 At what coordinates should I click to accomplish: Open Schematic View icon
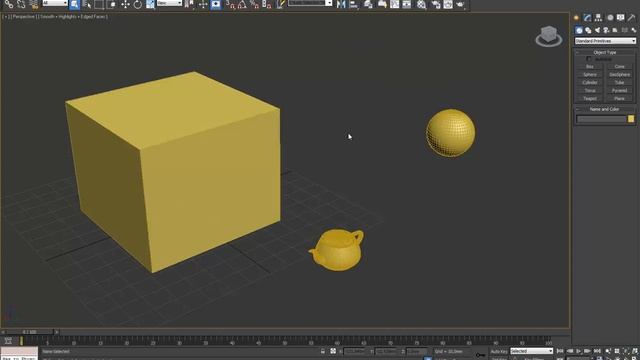point(407,4)
